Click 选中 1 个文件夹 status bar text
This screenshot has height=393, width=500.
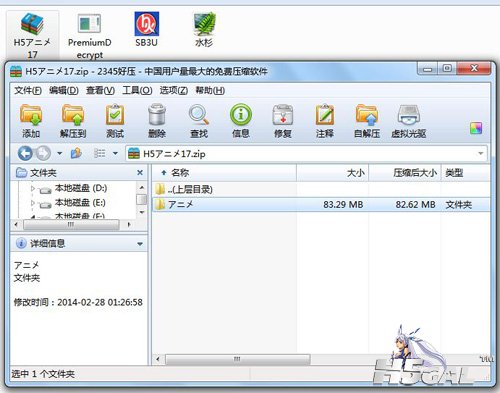(x=43, y=374)
